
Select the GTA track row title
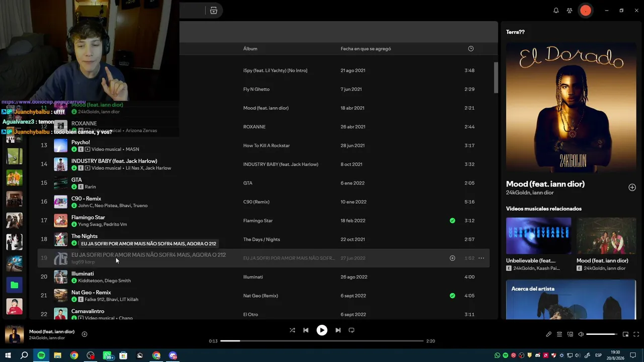(x=76, y=179)
